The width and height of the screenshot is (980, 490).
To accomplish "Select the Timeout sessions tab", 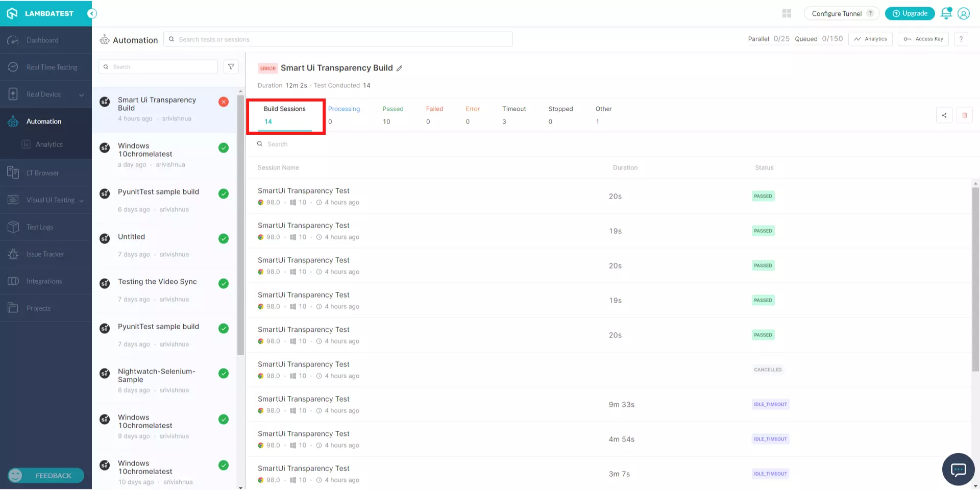I will click(513, 115).
